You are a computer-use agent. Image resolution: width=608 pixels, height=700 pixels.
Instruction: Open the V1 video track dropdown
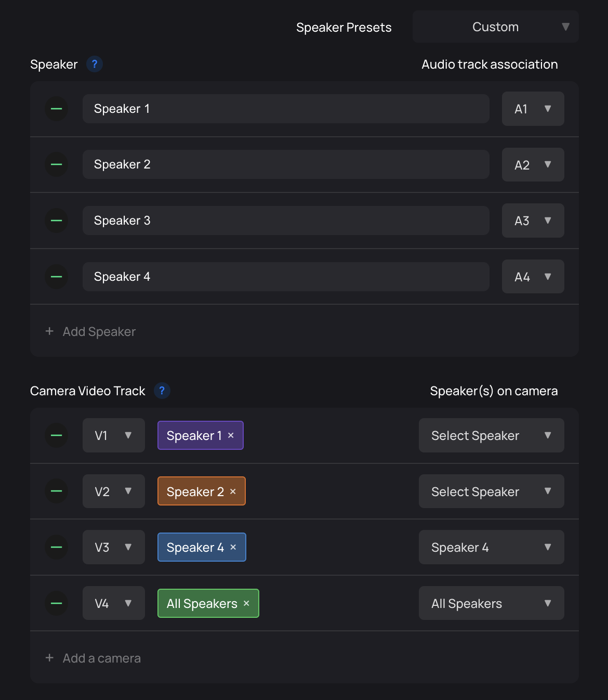pos(113,435)
